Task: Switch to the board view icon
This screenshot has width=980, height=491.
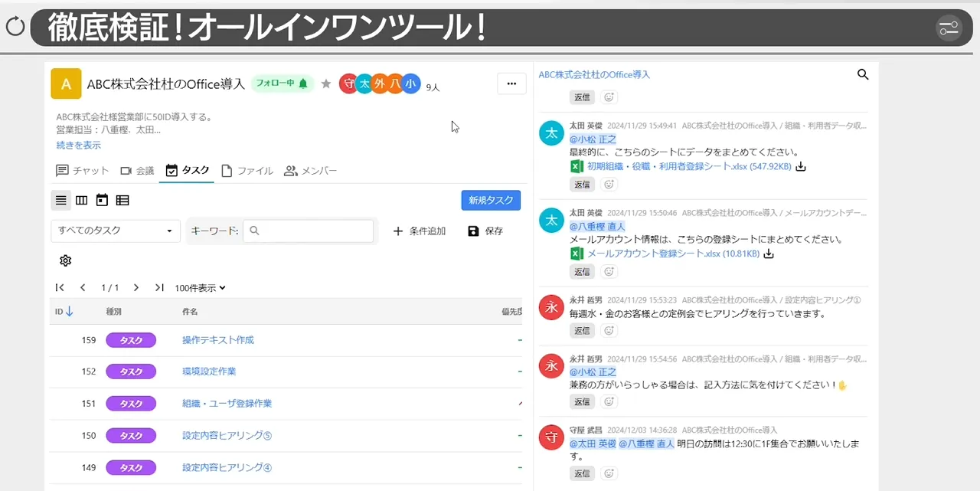Action: click(82, 200)
